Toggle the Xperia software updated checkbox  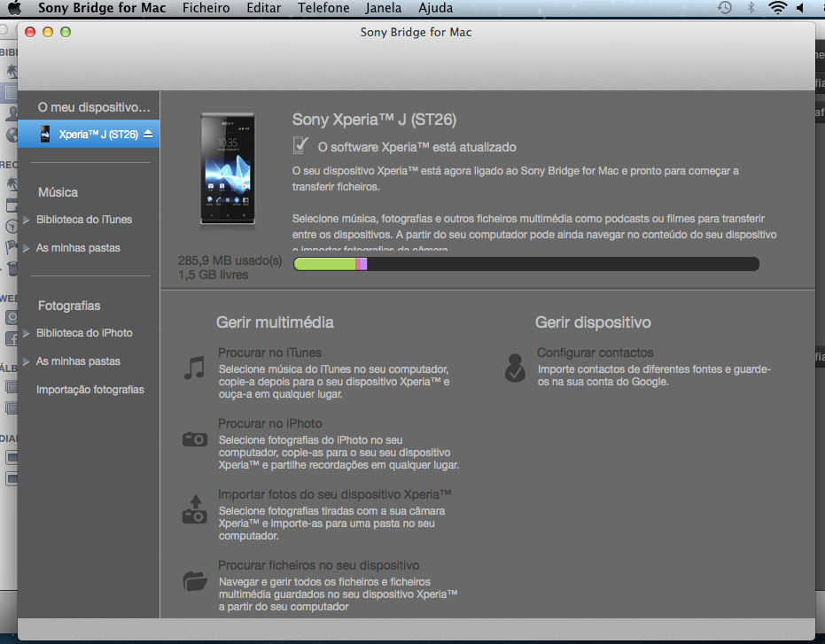point(301,145)
